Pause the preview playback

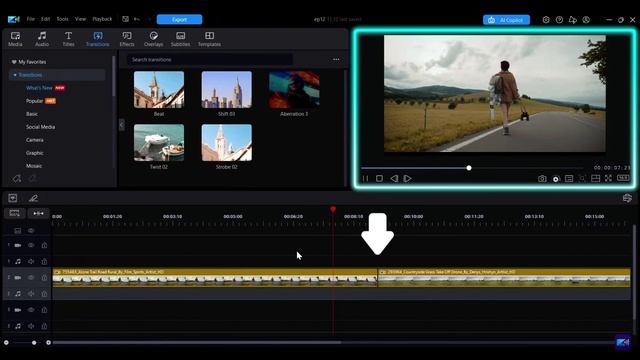365,178
